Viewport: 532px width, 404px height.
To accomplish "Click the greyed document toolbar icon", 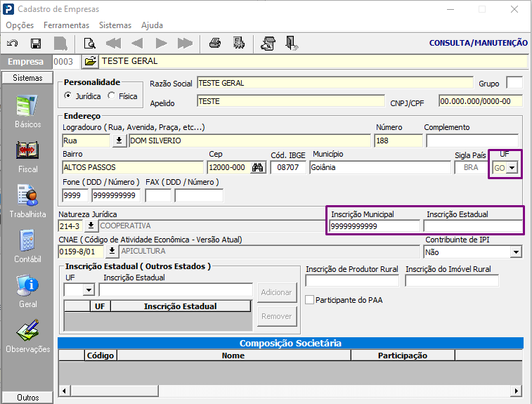I will coord(60,44).
